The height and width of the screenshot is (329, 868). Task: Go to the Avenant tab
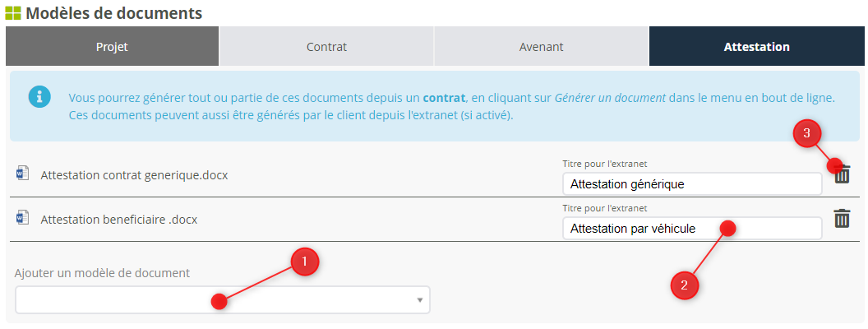tap(541, 47)
